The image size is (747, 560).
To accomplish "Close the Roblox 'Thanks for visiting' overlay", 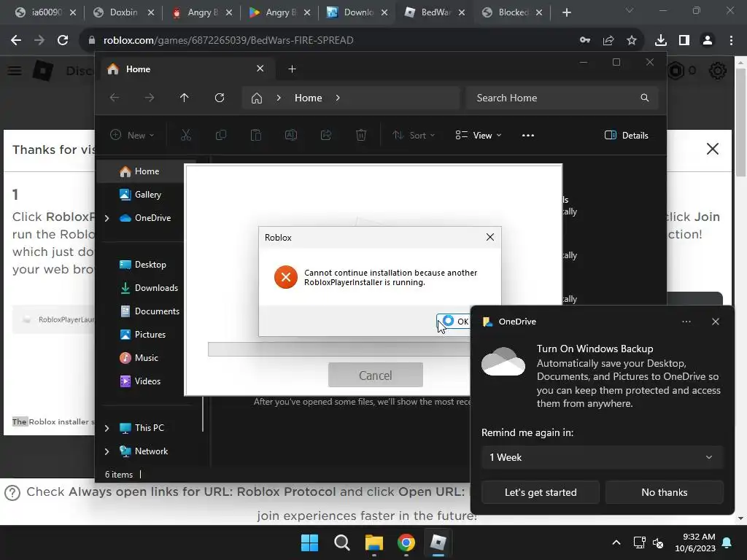I will coord(712,149).
